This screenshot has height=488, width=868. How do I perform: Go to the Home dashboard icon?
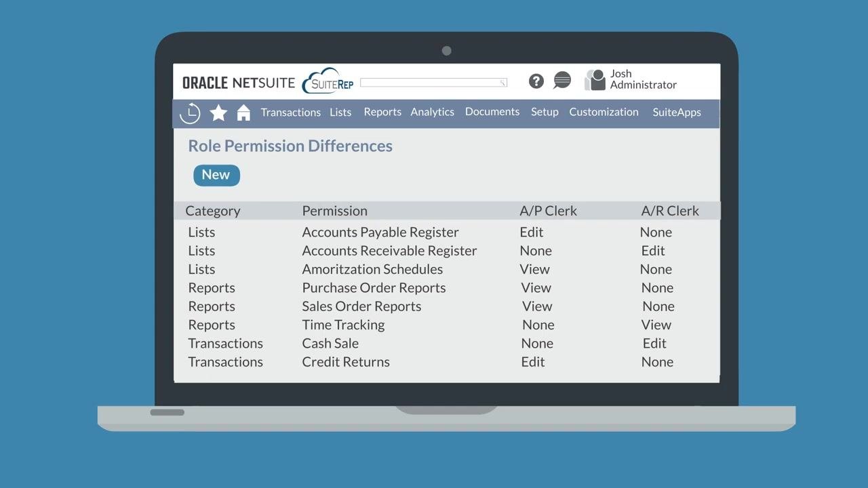243,113
